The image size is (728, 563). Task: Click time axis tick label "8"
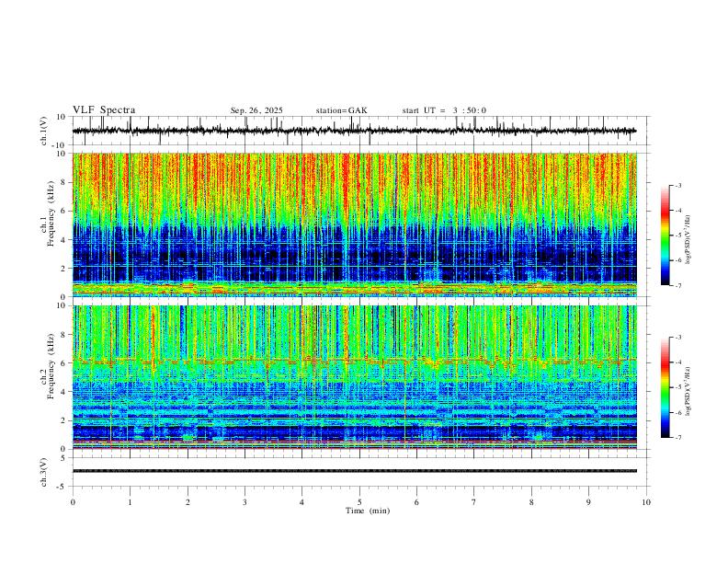tap(531, 502)
